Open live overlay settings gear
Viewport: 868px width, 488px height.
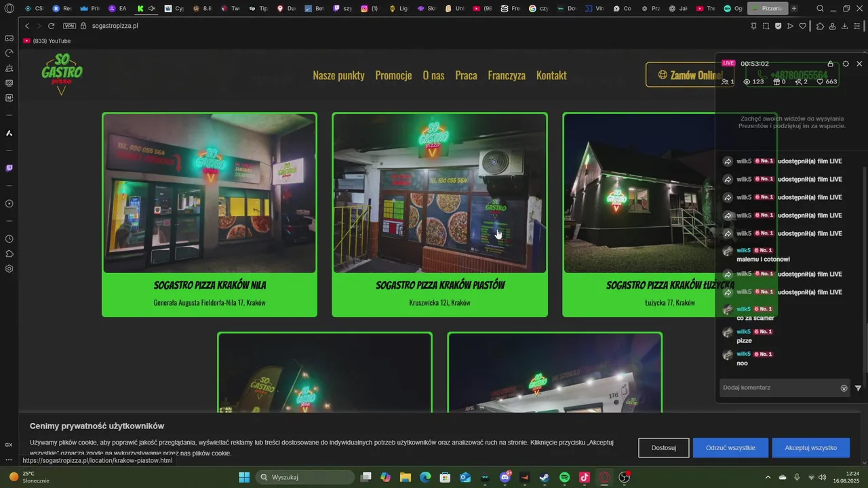pos(846,63)
